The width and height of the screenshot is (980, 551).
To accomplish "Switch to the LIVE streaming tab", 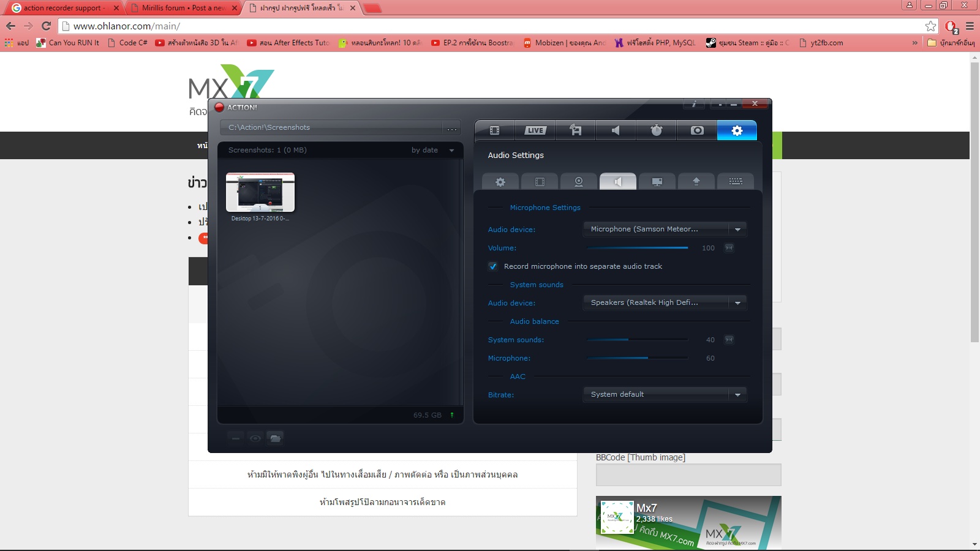I will click(535, 130).
